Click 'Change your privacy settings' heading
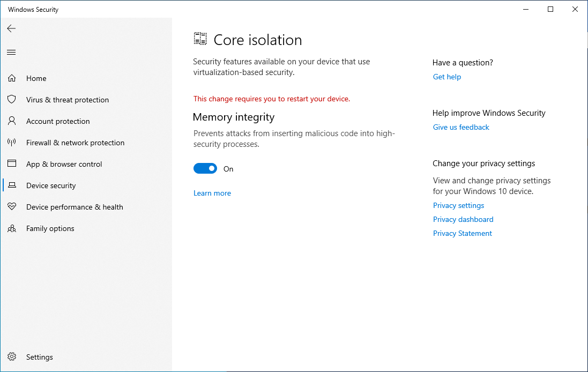Viewport: 588px width, 372px height. [x=484, y=163]
